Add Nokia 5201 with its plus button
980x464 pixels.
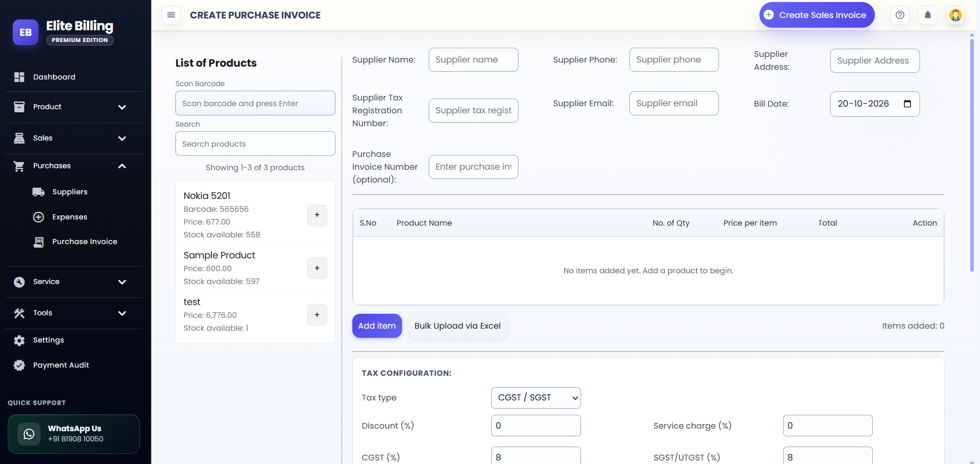[317, 215]
